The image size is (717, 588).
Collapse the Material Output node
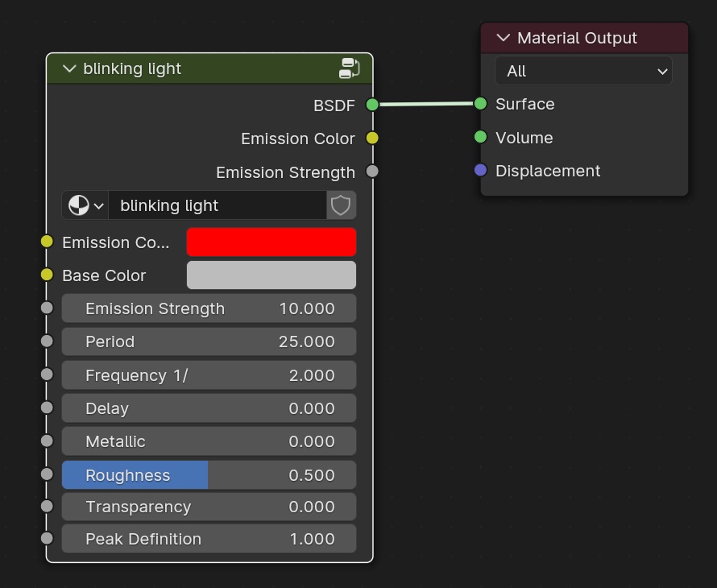[503, 38]
